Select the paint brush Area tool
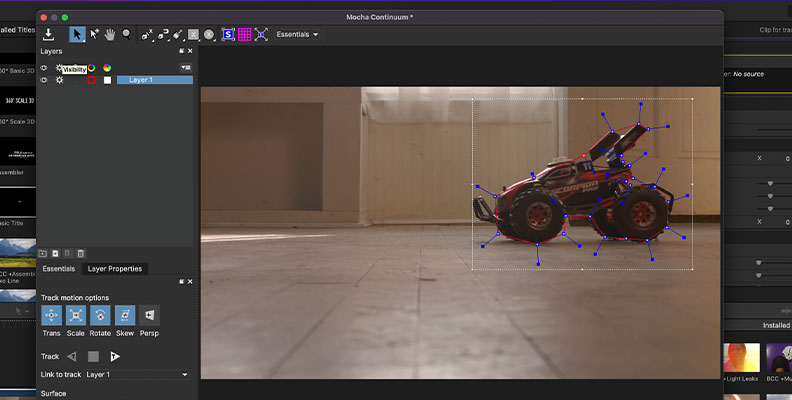Viewport: 792px width, 400px height. point(177,34)
